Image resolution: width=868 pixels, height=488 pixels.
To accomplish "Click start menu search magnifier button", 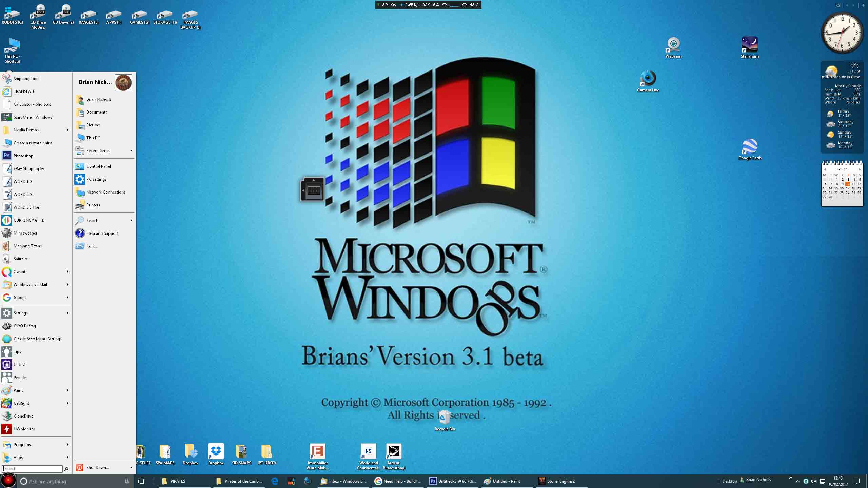I will (66, 469).
